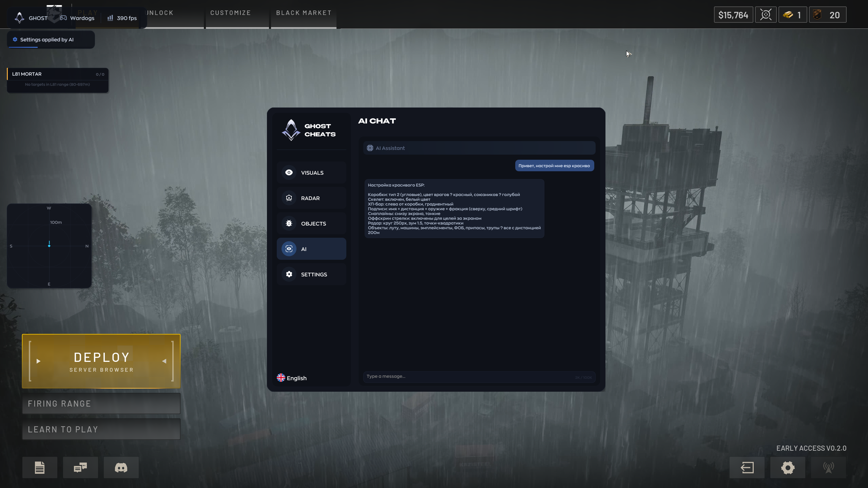
Task: Click the Wardogs game controller label
Action: tap(77, 18)
